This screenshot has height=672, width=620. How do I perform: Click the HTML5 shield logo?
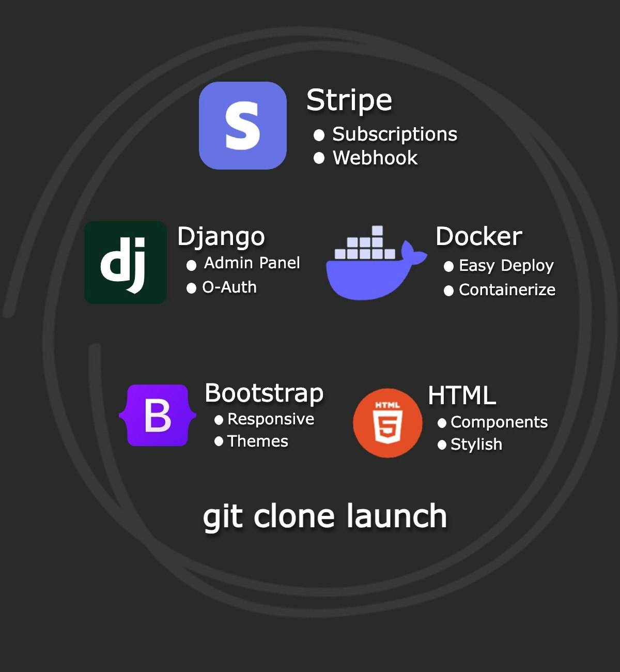pos(388,423)
